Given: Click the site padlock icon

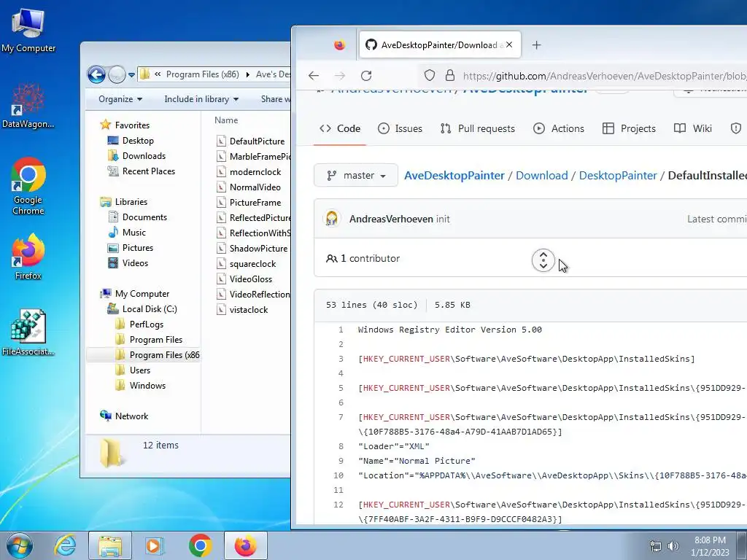Looking at the screenshot, I should [x=449, y=75].
